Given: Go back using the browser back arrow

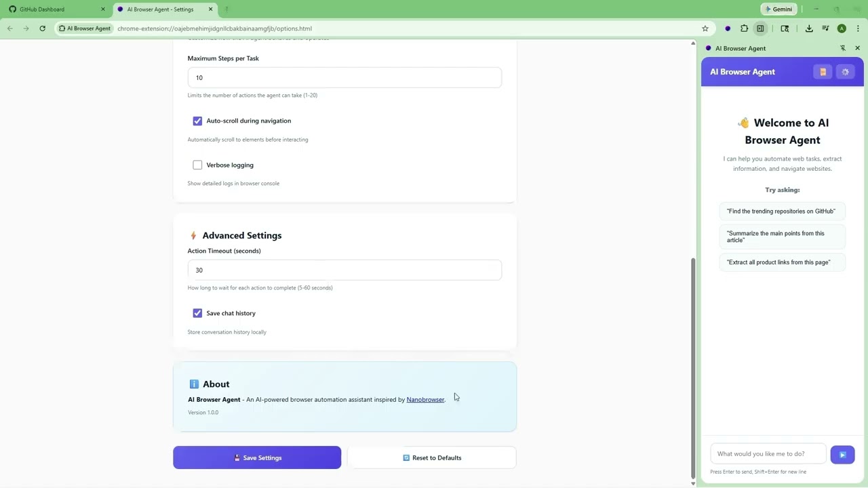Looking at the screenshot, I should (x=10, y=28).
